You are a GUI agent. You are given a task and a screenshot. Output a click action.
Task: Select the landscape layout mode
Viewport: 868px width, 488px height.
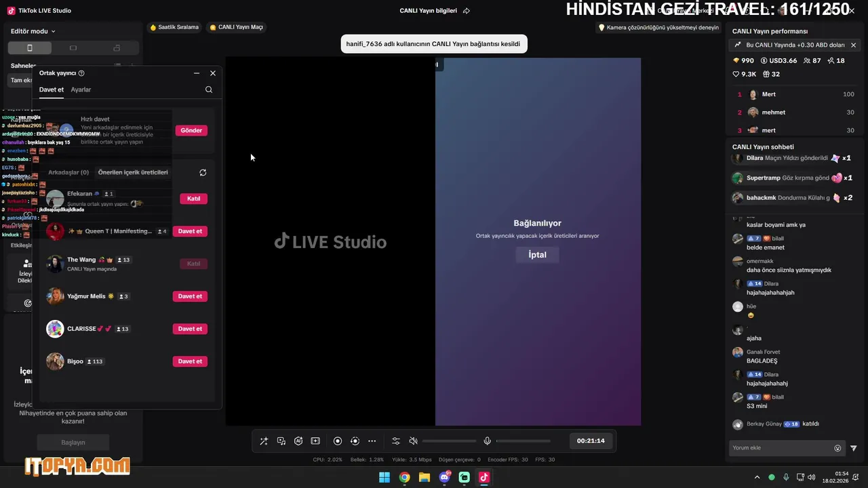pyautogui.click(x=73, y=48)
